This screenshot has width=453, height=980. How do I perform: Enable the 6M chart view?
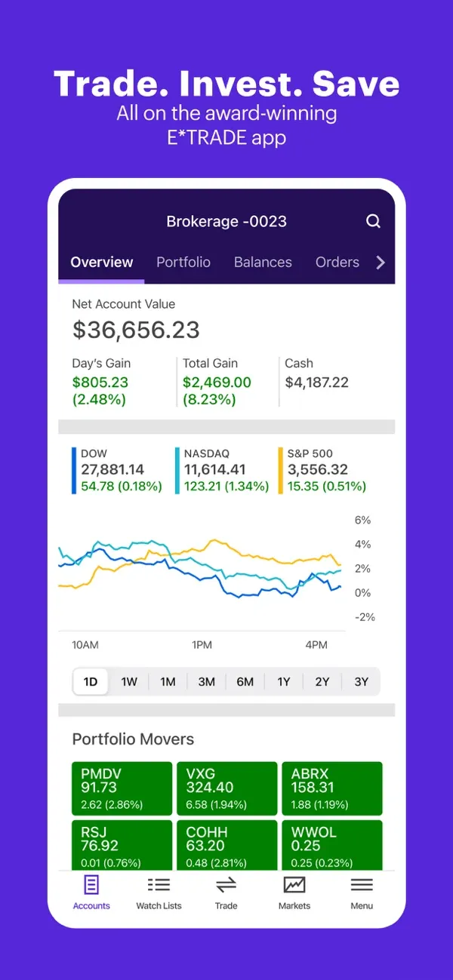[245, 681]
